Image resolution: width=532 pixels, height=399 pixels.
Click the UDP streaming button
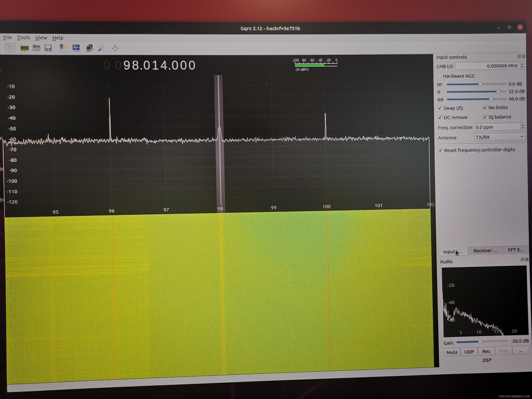(x=469, y=352)
